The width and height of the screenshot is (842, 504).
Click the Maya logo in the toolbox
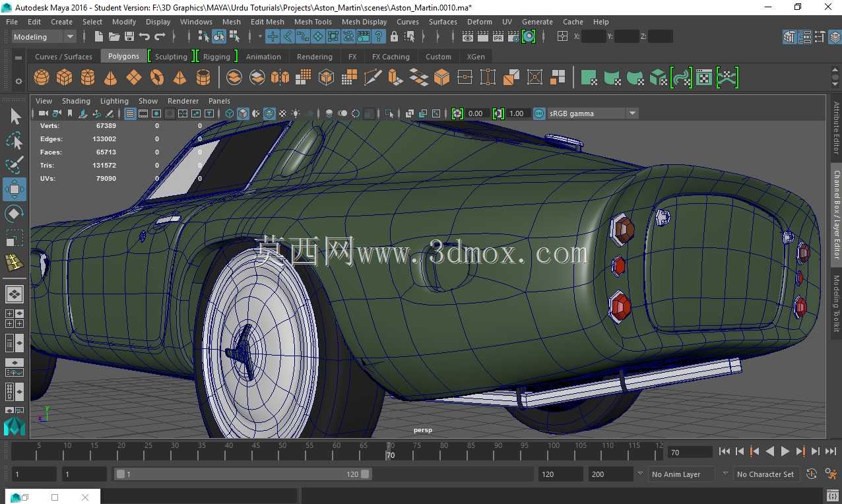pos(15,425)
